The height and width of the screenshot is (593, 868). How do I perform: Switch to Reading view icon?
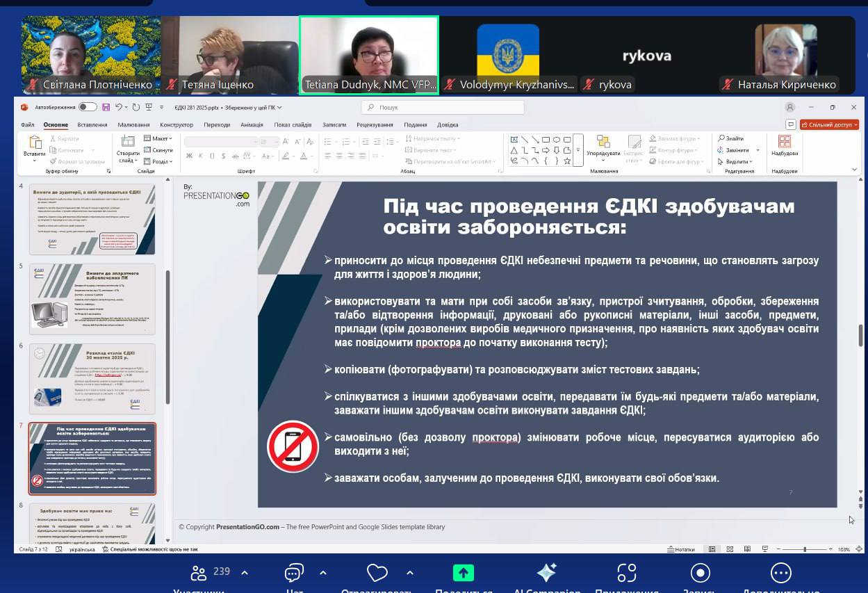point(746,549)
